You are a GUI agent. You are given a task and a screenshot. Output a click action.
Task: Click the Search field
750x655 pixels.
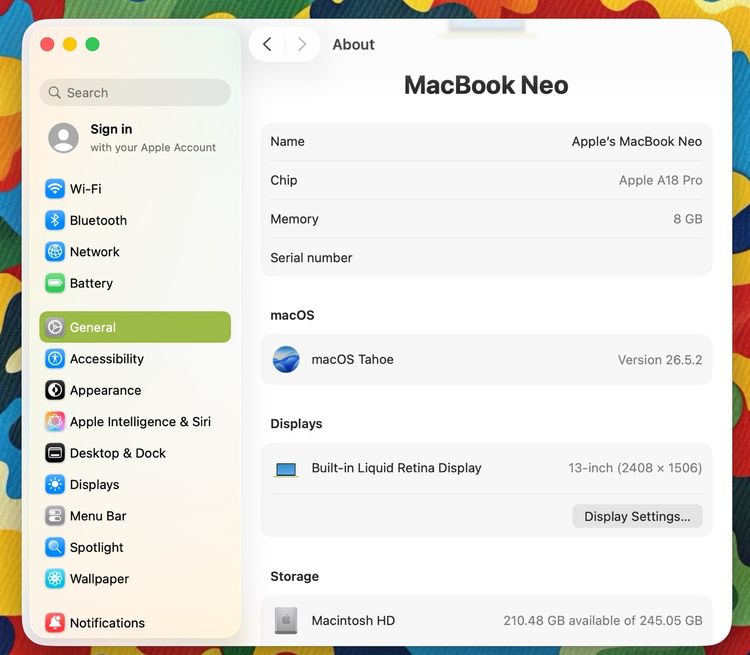point(135,92)
